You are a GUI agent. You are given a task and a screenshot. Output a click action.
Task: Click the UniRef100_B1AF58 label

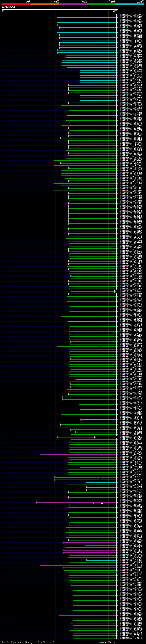pos(131,77)
